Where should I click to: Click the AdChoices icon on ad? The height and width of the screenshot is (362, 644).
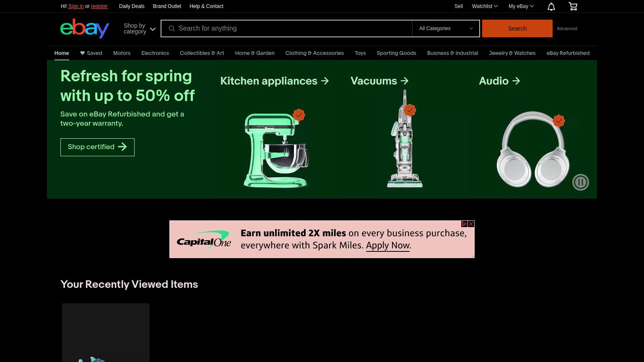click(x=464, y=224)
